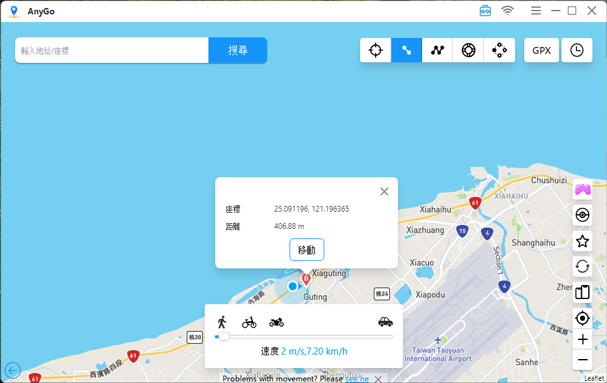Click the speed slider handle
The height and width of the screenshot is (383, 607).
coord(224,337)
